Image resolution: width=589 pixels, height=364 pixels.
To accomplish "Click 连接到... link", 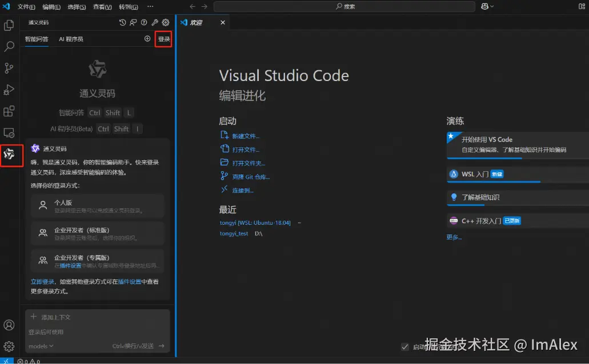I will [242, 190].
